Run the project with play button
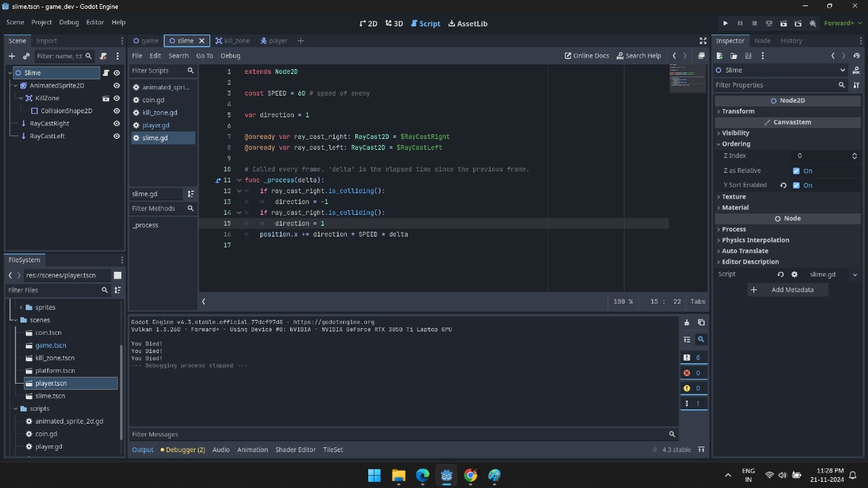868x488 pixels. 726,23
